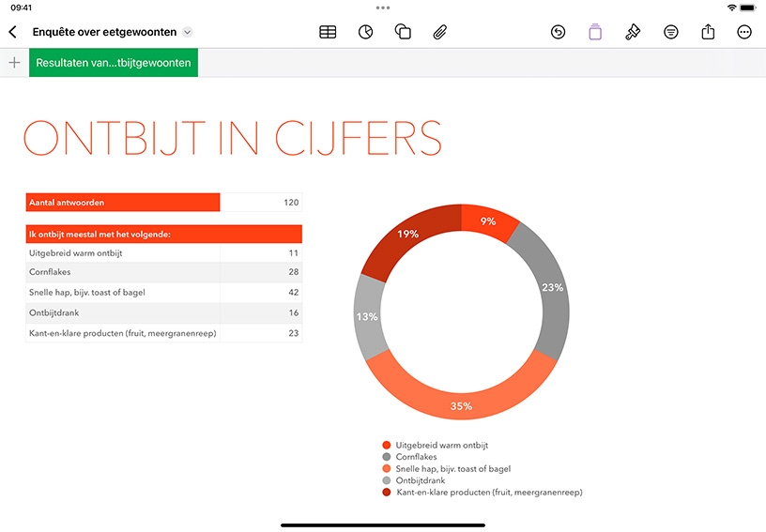Image resolution: width=766 pixels, height=532 pixels.
Task: Select the ONTBIJT IN CIJFERS title text
Action: tap(233, 138)
